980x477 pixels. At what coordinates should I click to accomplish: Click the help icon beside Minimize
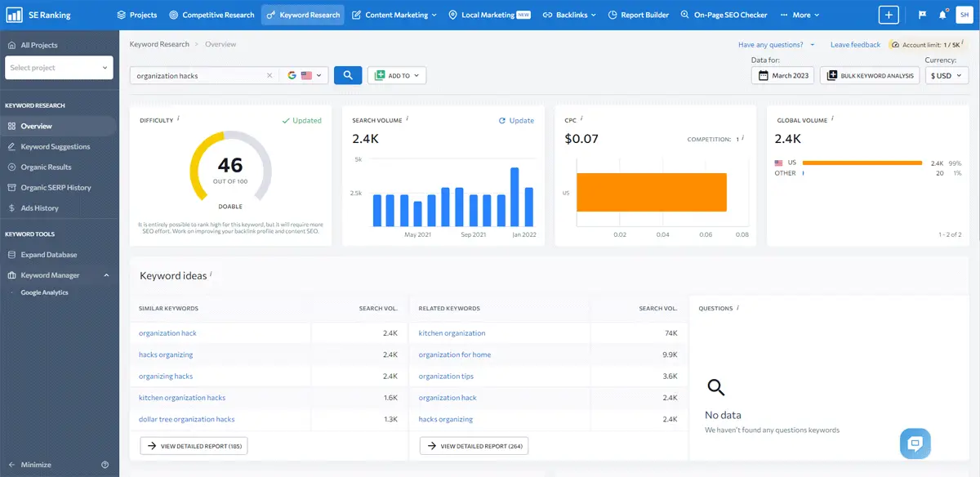coord(105,465)
